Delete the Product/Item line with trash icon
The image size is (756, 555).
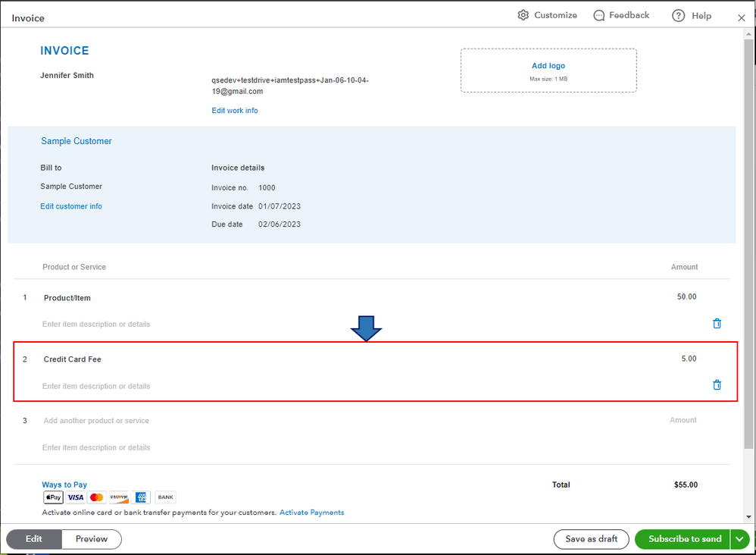[717, 323]
